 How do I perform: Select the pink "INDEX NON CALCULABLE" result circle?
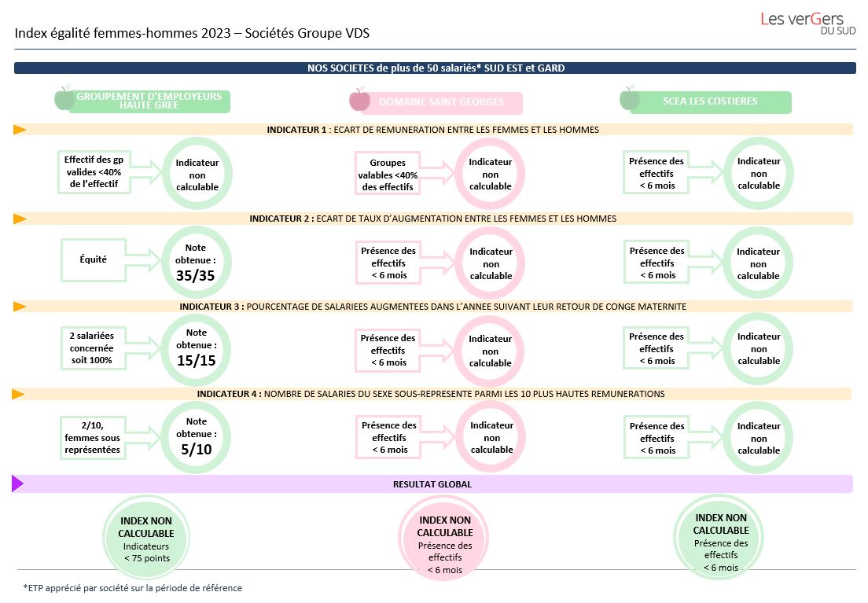tap(444, 539)
